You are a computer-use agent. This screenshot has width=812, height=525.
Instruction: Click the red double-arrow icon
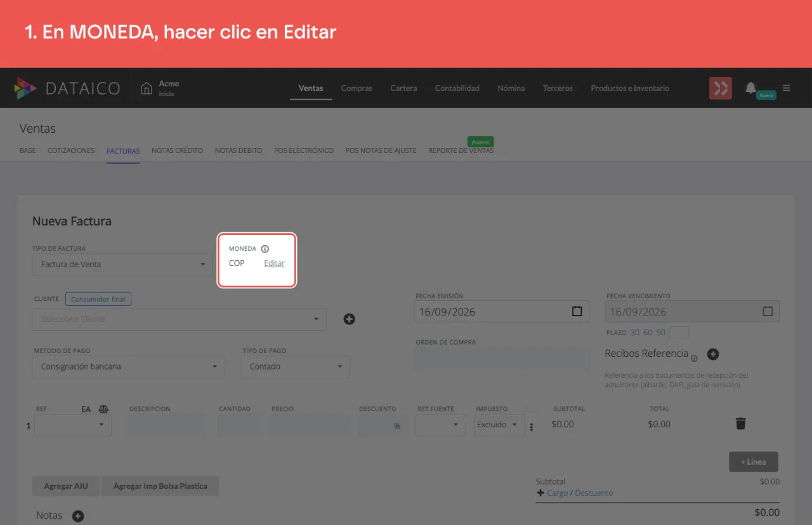pyautogui.click(x=721, y=88)
